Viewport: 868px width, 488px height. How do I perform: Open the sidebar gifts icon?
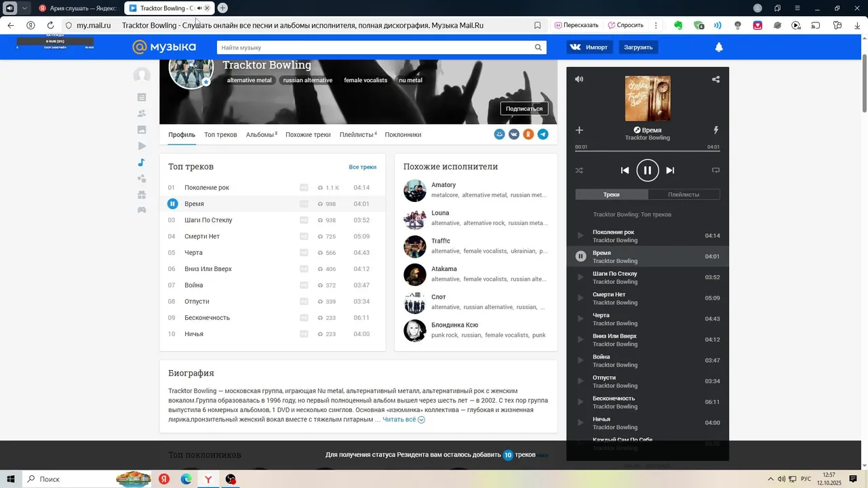[x=142, y=195]
